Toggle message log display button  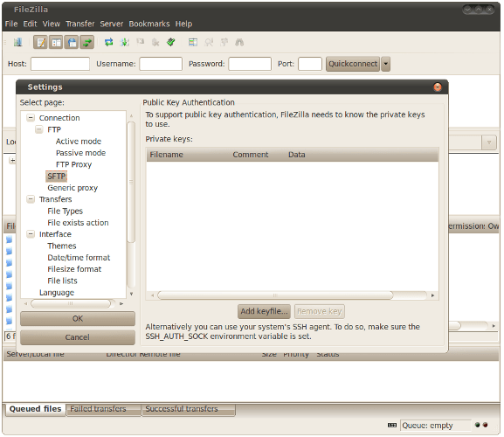41,42
